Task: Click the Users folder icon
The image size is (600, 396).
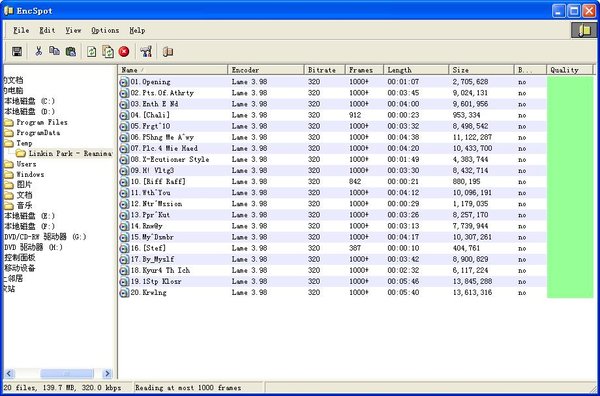Action: (9, 164)
